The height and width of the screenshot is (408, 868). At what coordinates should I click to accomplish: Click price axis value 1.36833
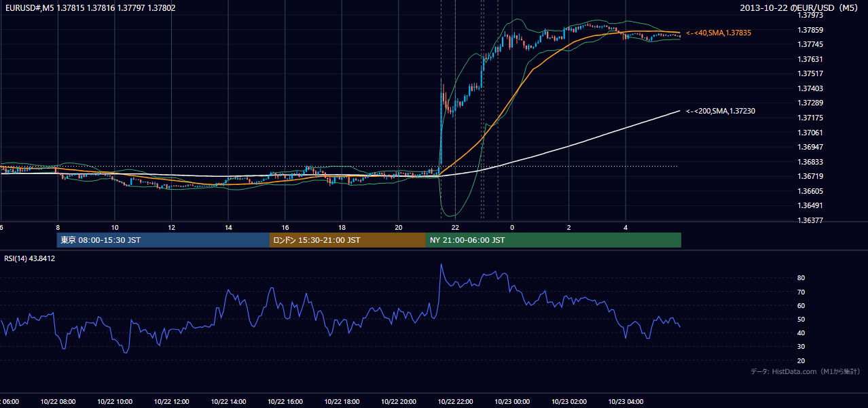point(810,162)
